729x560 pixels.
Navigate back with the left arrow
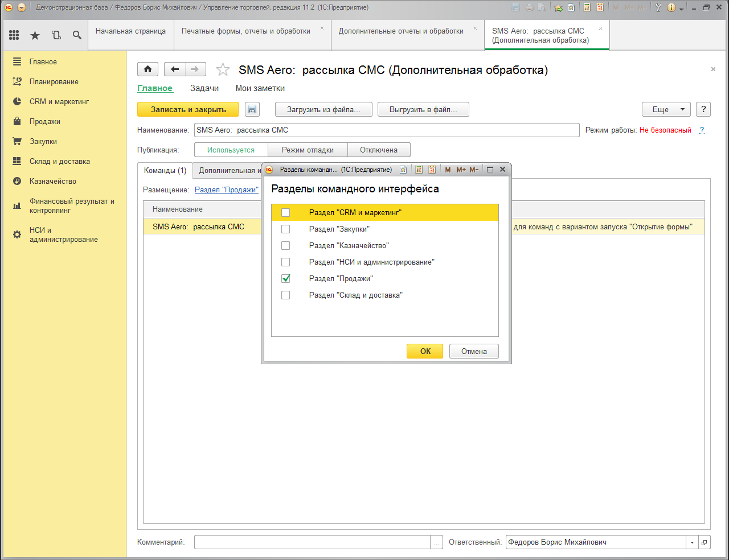coord(175,69)
